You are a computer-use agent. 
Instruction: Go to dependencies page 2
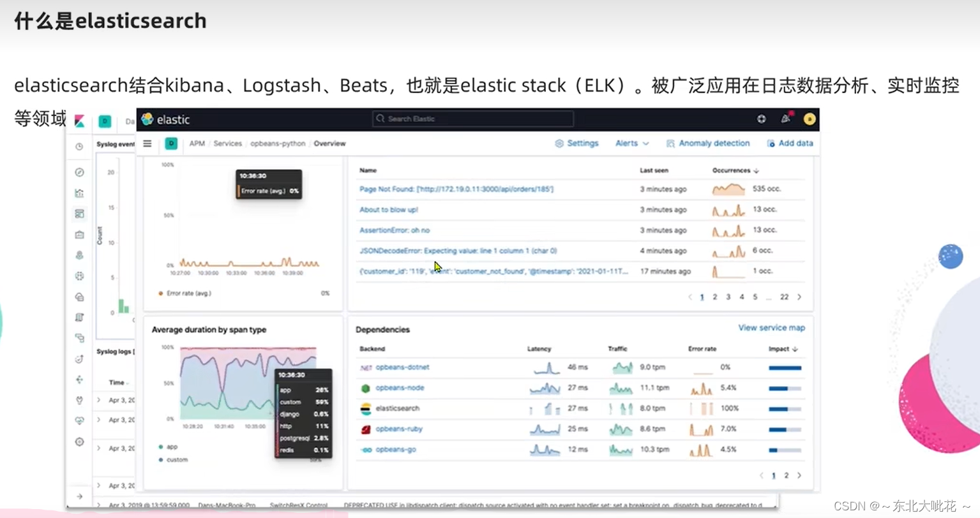click(x=786, y=475)
